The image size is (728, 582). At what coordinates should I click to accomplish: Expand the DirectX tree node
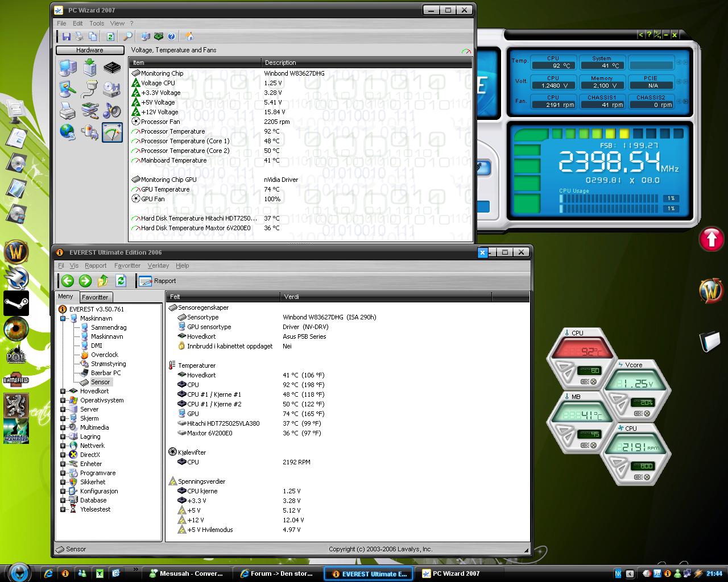(x=63, y=455)
